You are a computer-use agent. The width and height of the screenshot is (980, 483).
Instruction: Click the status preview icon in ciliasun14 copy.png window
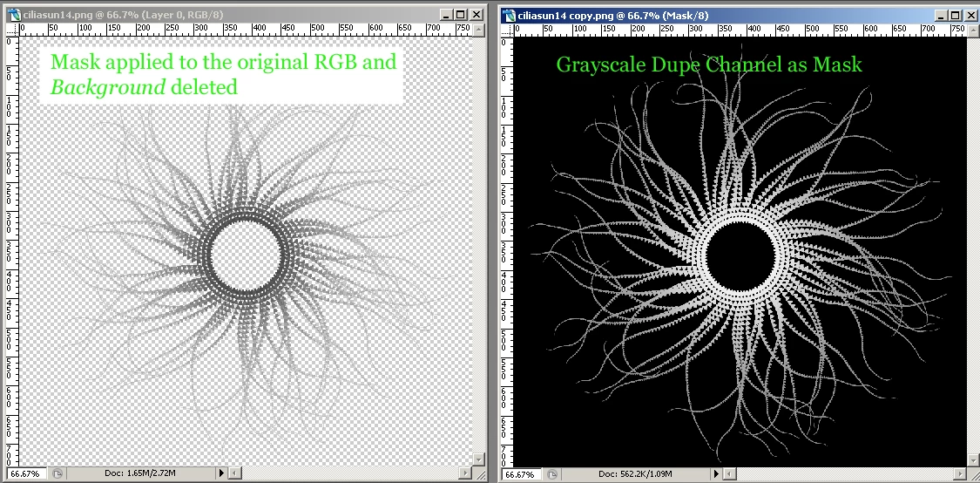[552, 475]
